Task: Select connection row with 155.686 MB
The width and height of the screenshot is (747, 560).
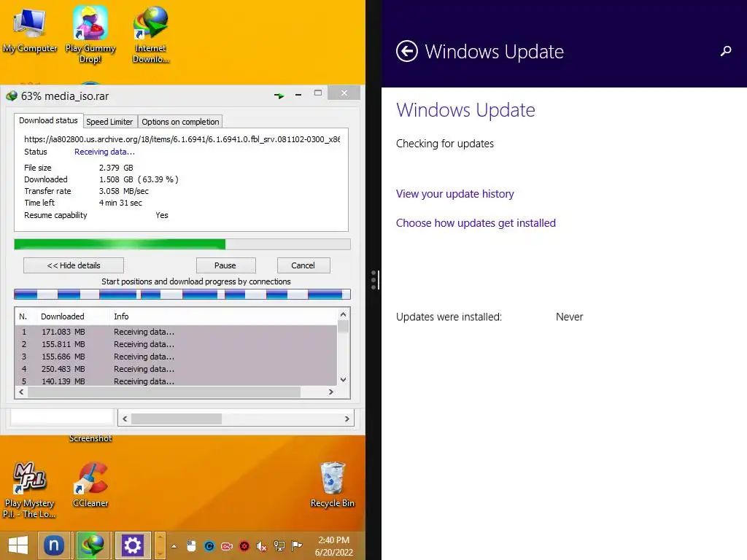Action: (177, 357)
